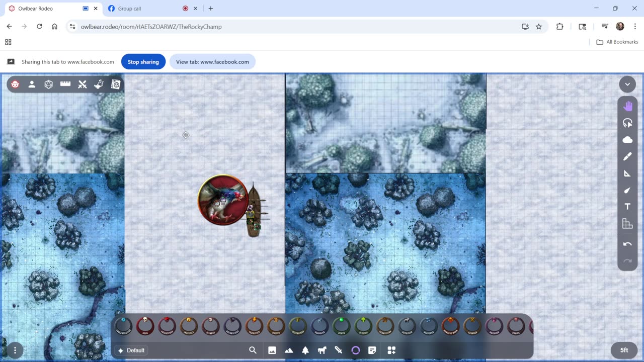Open the crossed swords initiative tracker
This screenshot has width=644, height=362.
coord(83,84)
